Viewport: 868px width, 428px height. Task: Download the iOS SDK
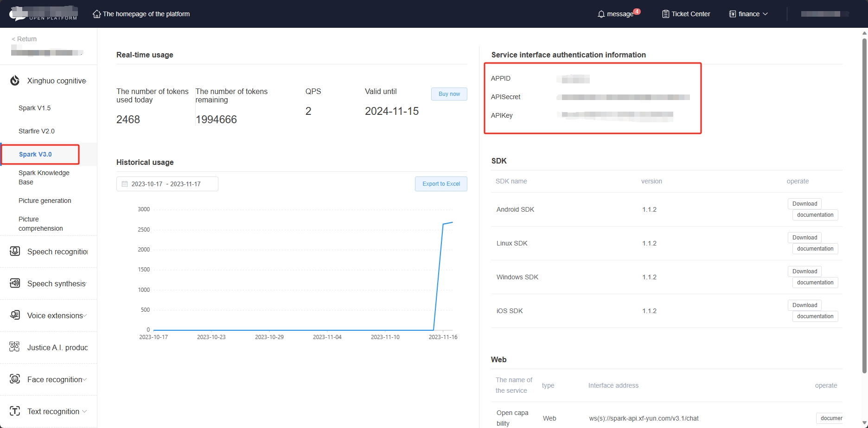point(804,305)
